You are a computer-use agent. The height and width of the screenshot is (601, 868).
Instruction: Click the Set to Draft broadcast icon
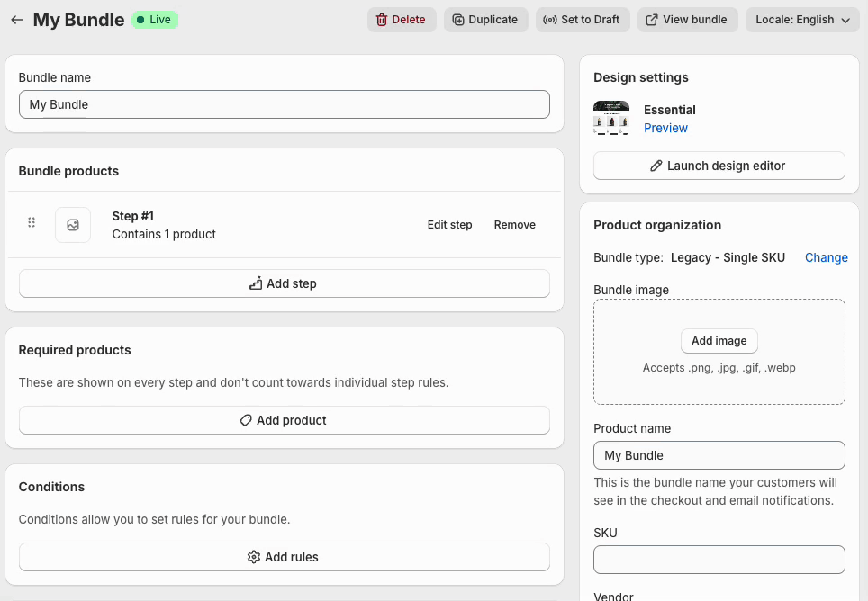coord(550,20)
